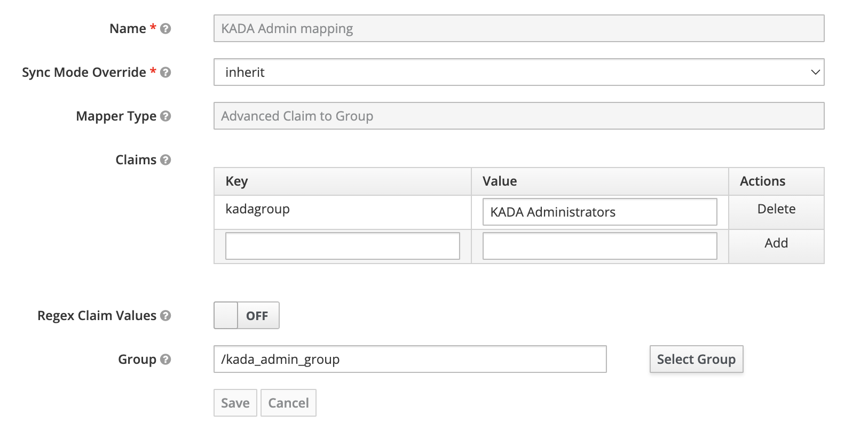Click the KADA Admin mapping name field

pos(518,29)
